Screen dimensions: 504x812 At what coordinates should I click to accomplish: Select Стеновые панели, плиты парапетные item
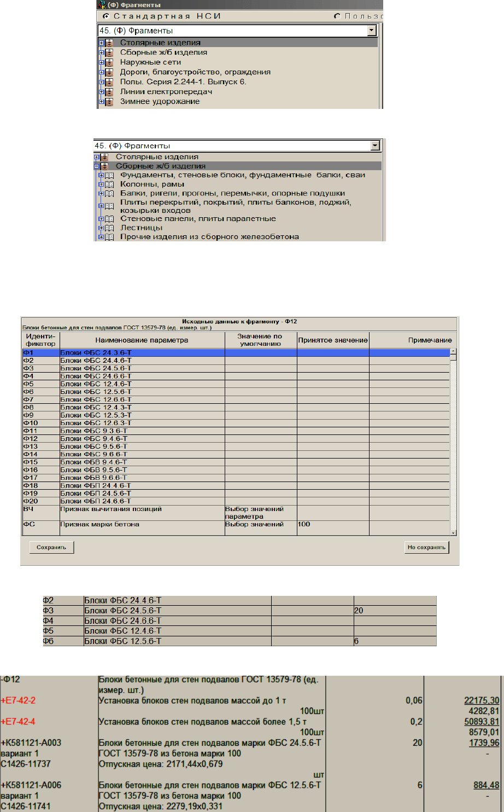tap(198, 219)
